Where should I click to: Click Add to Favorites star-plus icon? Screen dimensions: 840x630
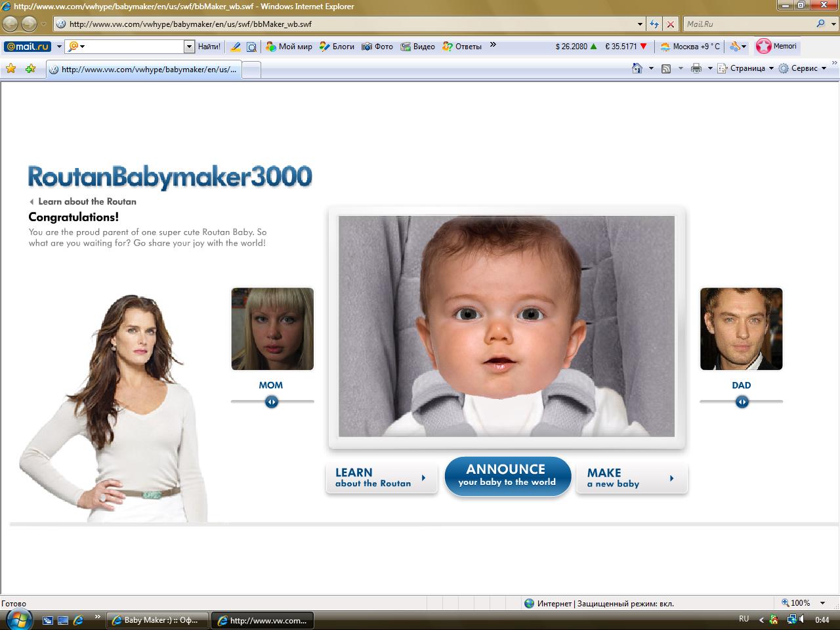pyautogui.click(x=30, y=68)
